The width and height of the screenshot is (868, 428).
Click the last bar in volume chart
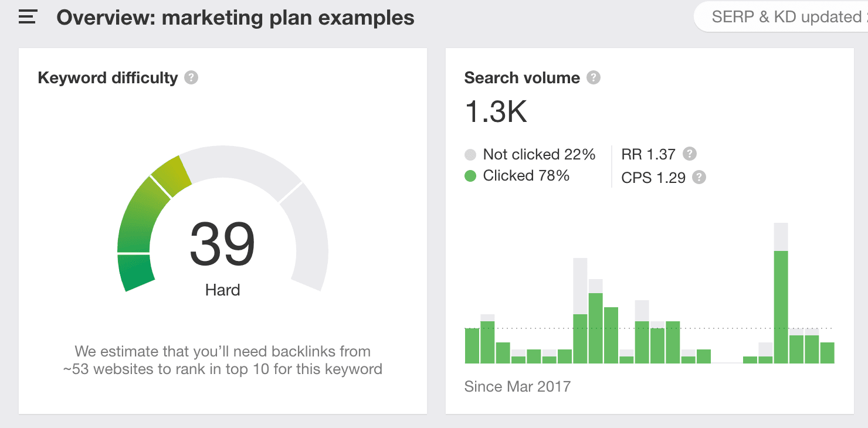click(x=827, y=353)
